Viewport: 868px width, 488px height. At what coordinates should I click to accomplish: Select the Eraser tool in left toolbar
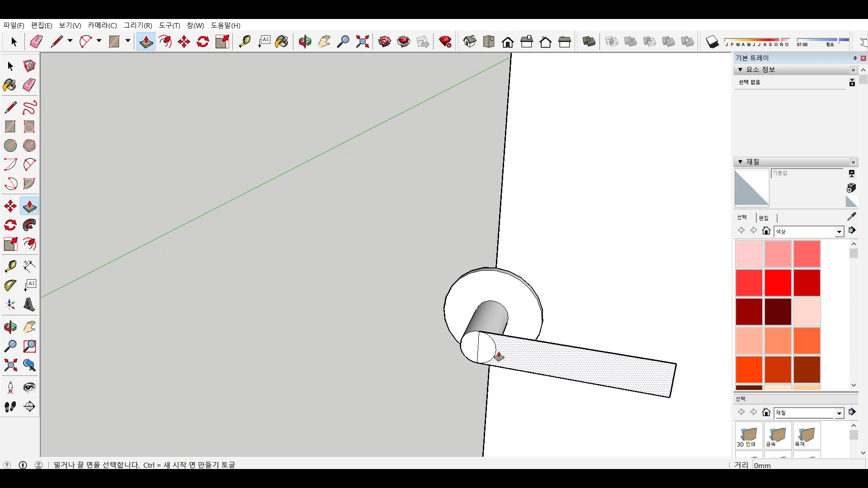[x=29, y=85]
